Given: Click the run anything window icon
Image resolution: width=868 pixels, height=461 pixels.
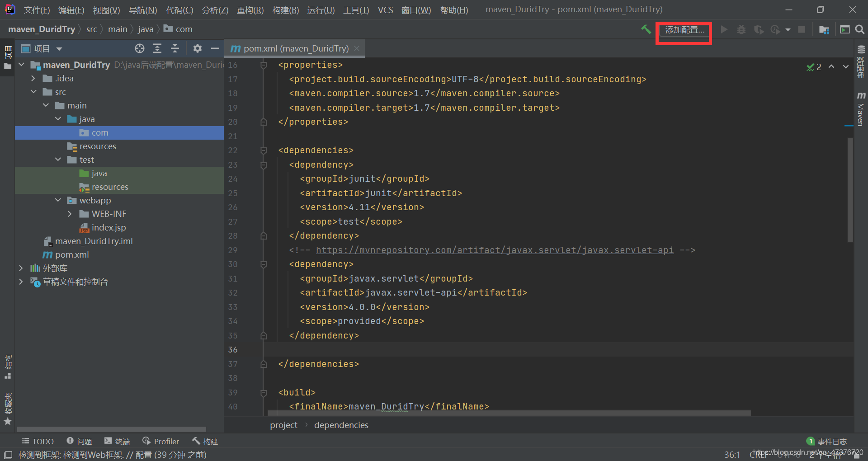Looking at the screenshot, I should (x=844, y=29).
